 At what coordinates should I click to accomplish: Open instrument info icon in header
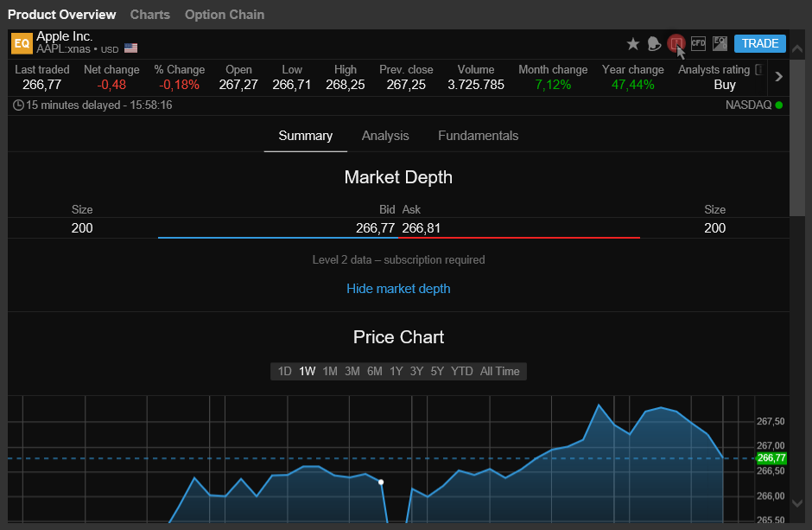coord(676,43)
